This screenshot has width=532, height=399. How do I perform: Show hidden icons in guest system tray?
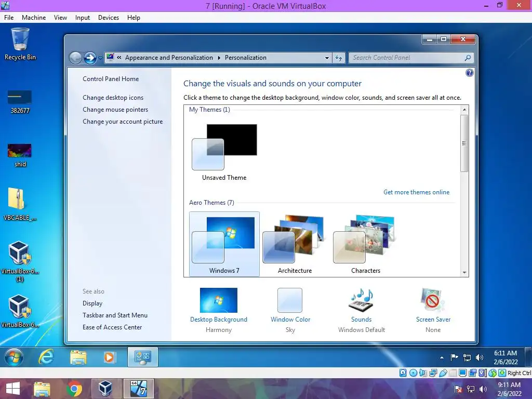(x=442, y=357)
